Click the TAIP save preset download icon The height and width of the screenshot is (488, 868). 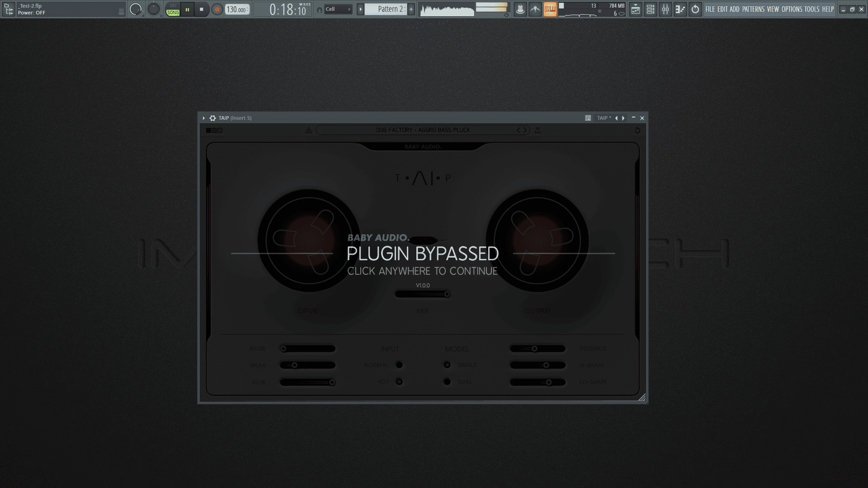pyautogui.click(x=309, y=130)
